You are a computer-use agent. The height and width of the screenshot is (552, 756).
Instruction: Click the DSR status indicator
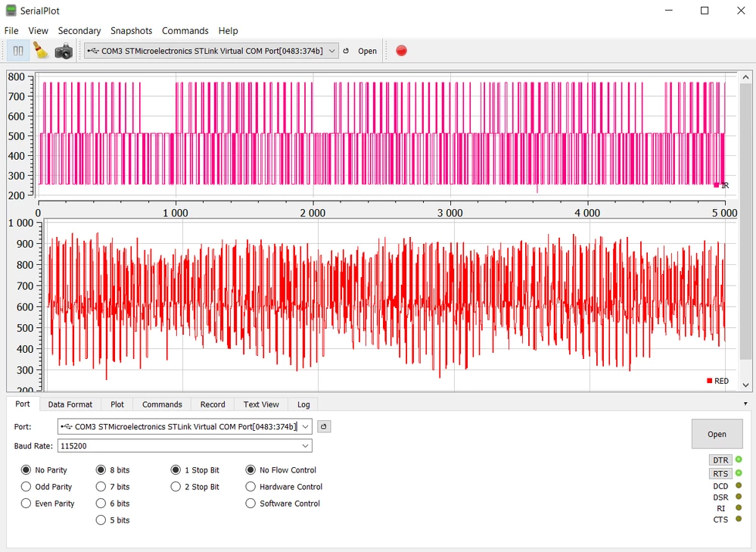click(739, 497)
